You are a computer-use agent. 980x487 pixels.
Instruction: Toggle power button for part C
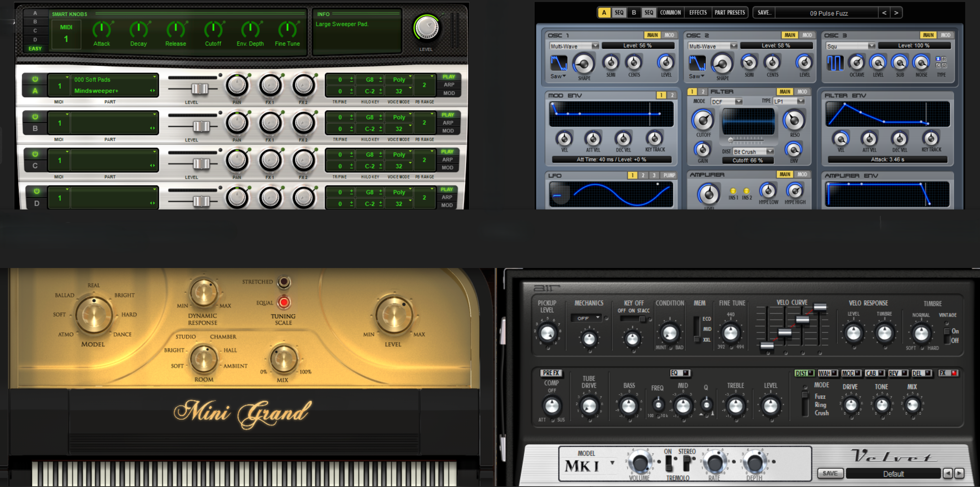coord(35,154)
